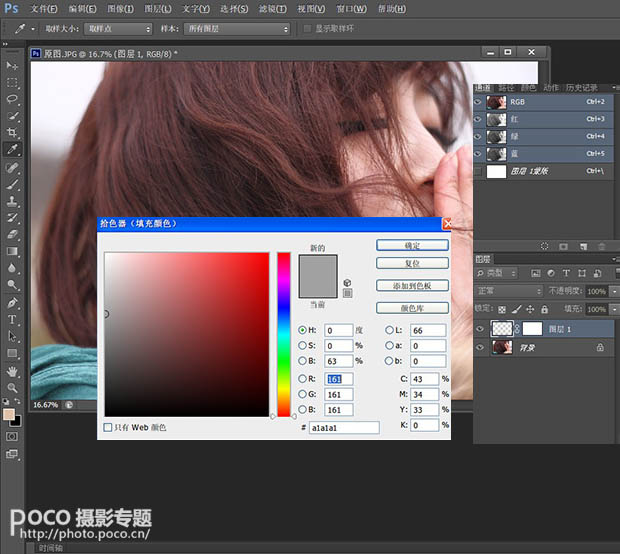Pick the Zoom magnifier tool
Screen dimensions: 620x554
(13, 388)
